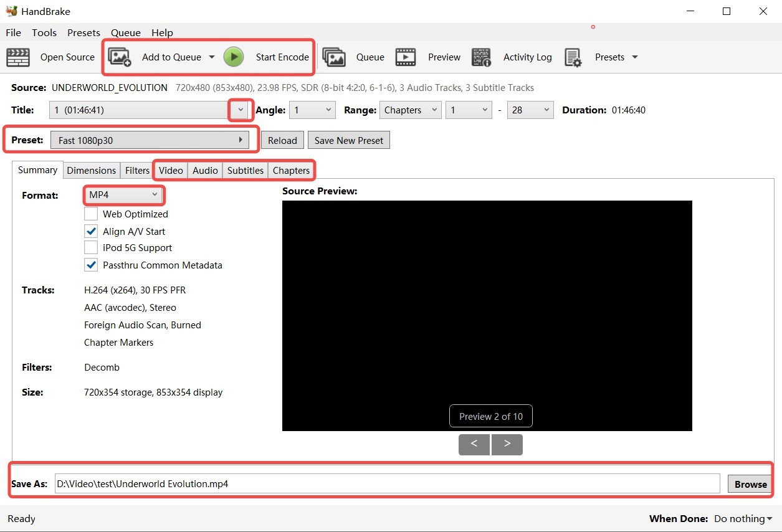
Task: Click the Presets sidebar icon
Action: coord(573,57)
